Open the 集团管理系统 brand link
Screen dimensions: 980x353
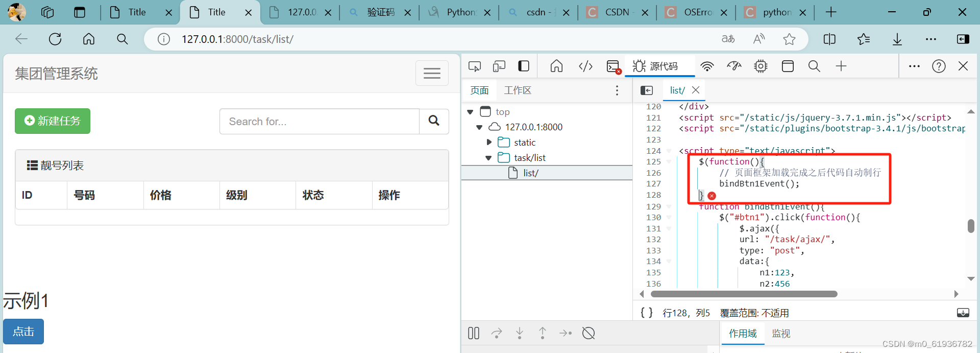pos(56,74)
